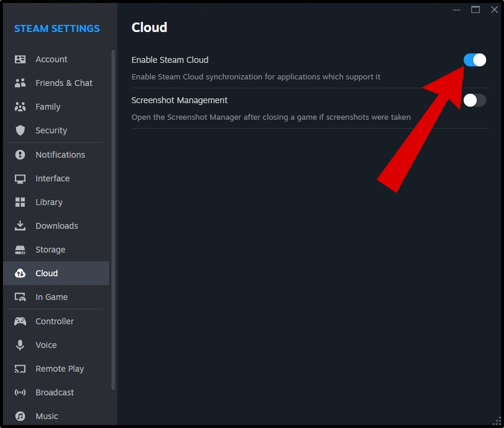Maximize the Steam Settings window
This screenshot has width=504, height=428.
tap(476, 9)
